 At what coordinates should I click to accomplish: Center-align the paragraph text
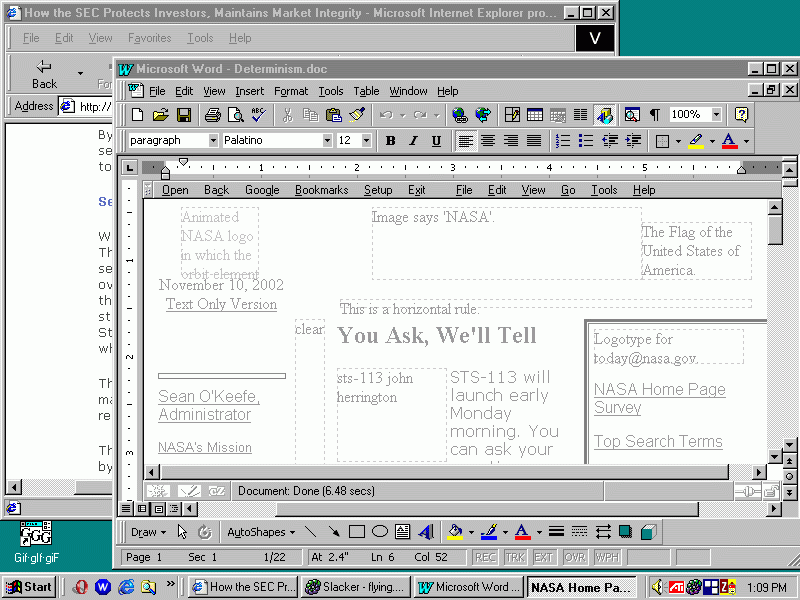pos(488,140)
